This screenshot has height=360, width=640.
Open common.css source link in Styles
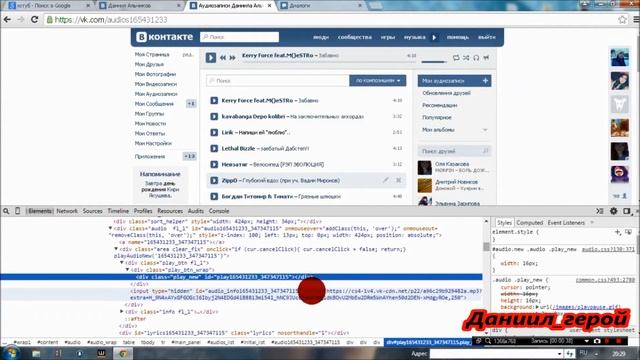(605, 280)
